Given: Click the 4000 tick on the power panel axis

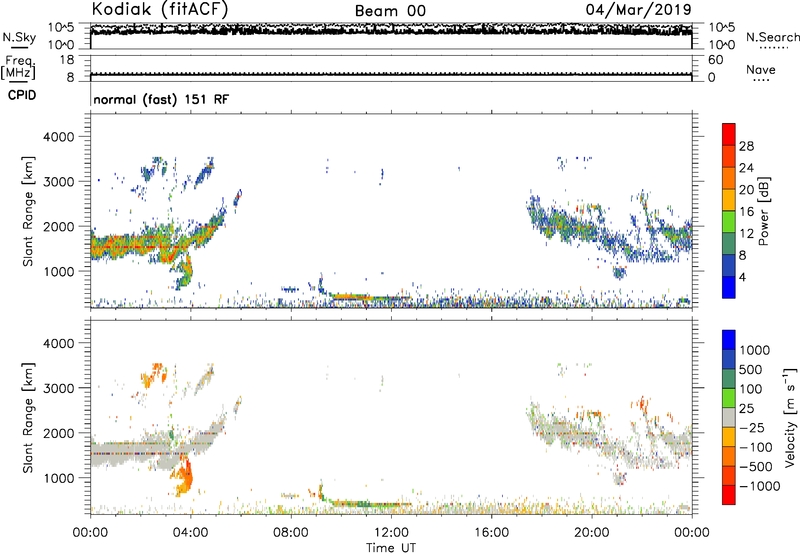Looking at the screenshot, I should tap(59, 137).
